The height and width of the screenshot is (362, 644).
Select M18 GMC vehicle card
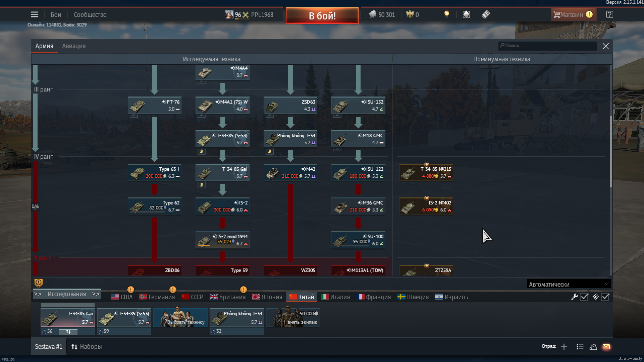point(358,139)
